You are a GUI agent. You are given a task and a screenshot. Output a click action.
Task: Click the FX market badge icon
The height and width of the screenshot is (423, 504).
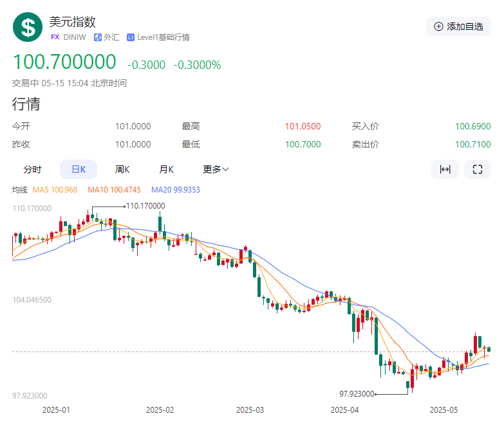coord(55,37)
